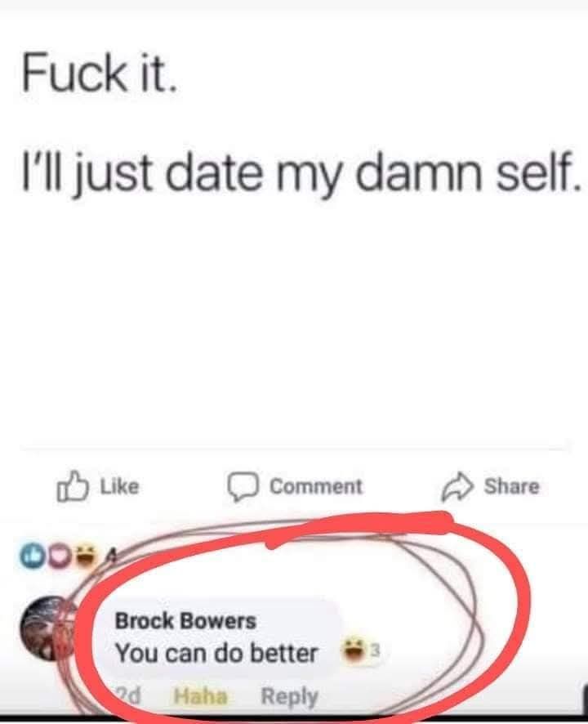Click the Share button label
Viewport: 588px width, 724px height.
[511, 486]
